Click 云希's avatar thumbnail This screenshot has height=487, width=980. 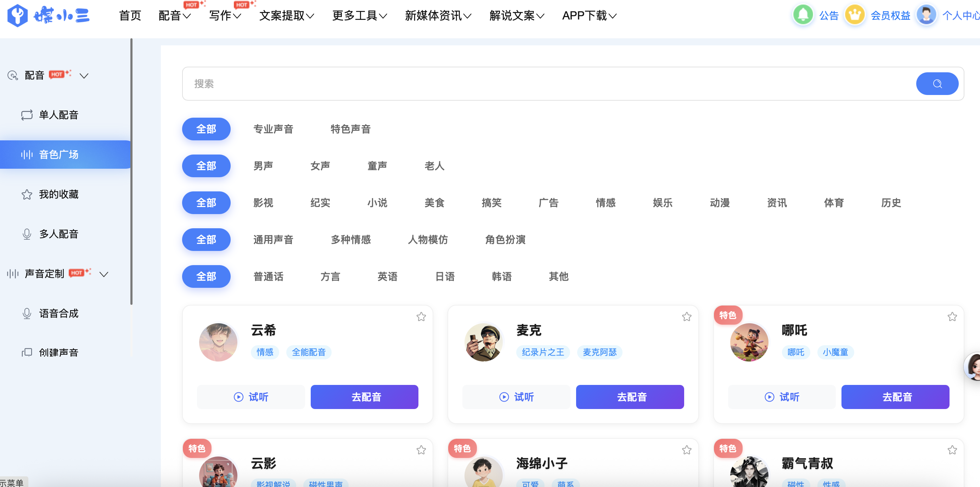(218, 342)
